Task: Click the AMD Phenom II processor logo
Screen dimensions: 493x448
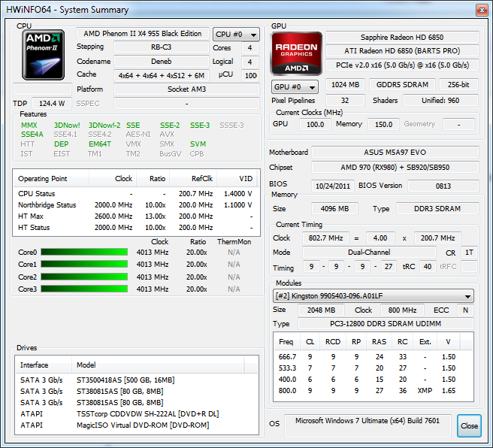Action: pyautogui.click(x=44, y=55)
